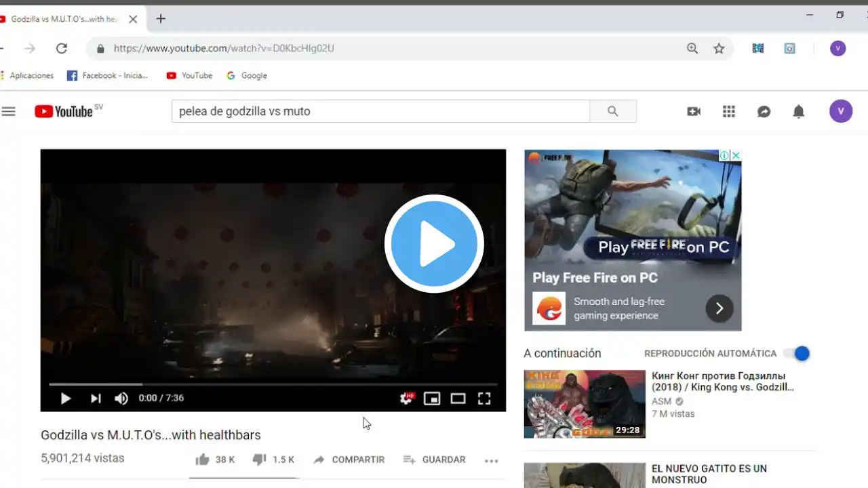Click the first extension icon in toolbar
868x488 pixels.
(758, 48)
